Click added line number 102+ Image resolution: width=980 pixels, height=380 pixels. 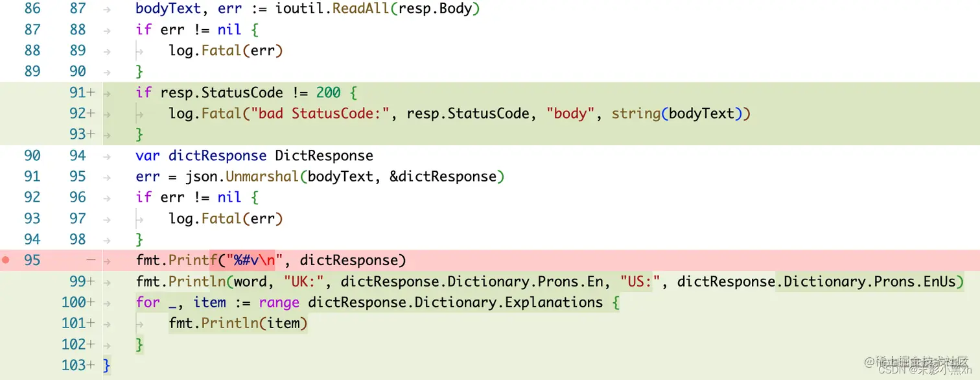78,344
